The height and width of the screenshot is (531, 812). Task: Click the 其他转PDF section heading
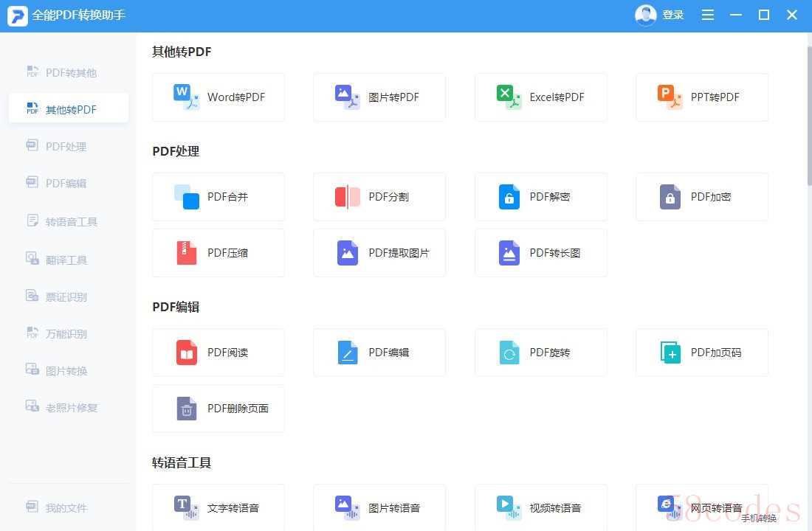tap(182, 52)
